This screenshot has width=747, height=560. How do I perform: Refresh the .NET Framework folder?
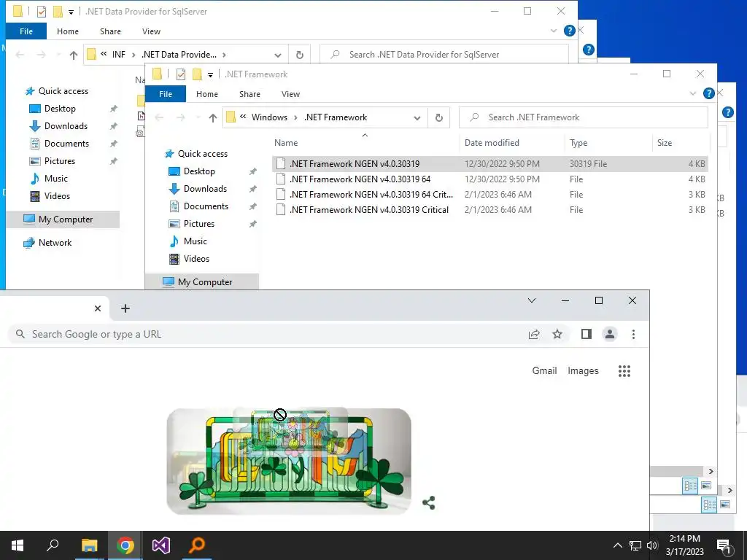coord(438,117)
